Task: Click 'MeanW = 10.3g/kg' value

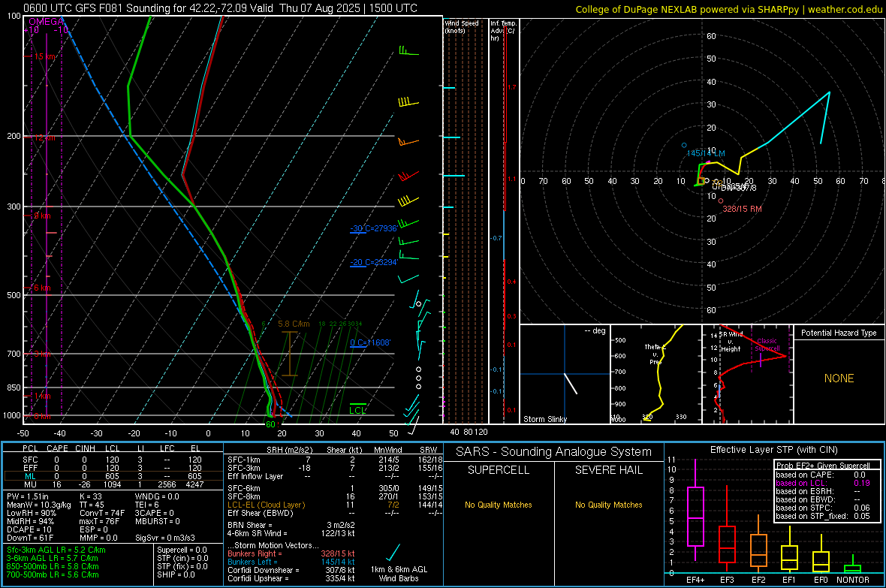Action: (39, 505)
